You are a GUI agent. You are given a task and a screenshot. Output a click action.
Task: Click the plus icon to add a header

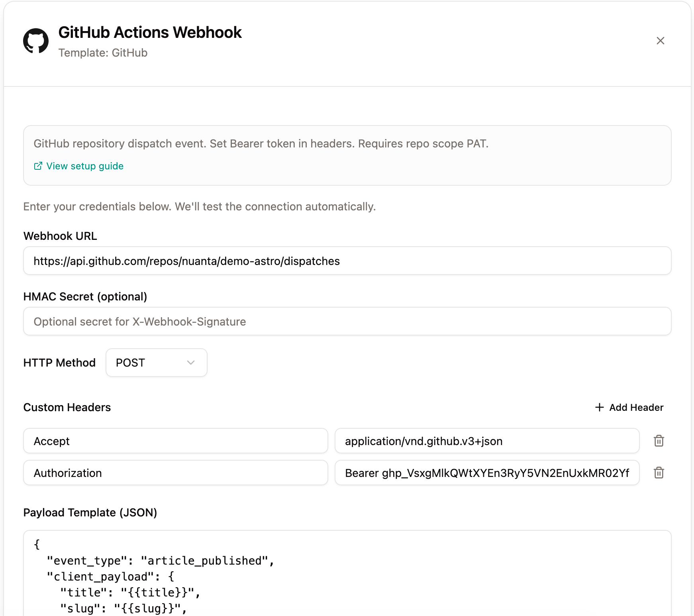tap(599, 407)
